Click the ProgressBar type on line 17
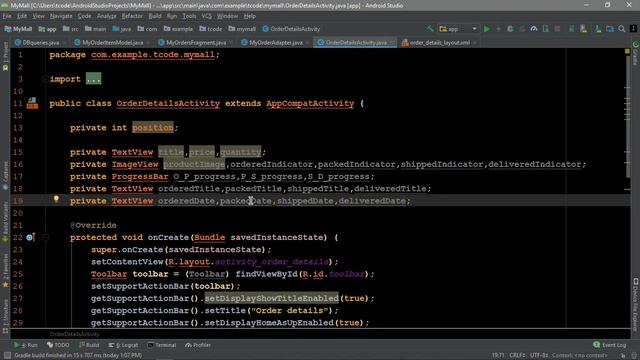This screenshot has height=360, width=640. point(140,176)
